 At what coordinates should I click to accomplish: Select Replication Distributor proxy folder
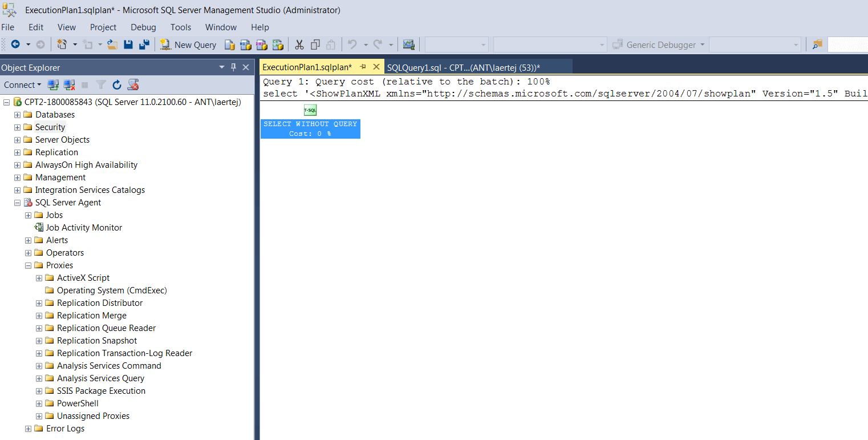(100, 303)
